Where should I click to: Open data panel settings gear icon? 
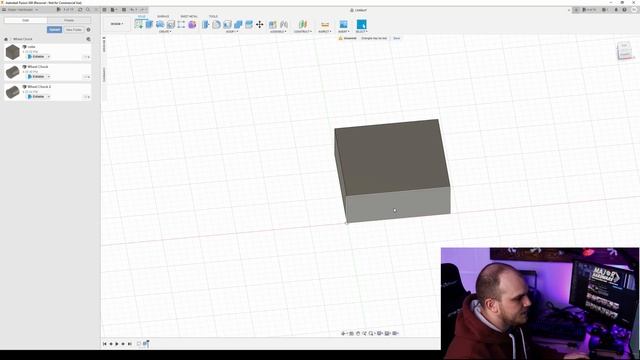89,29
